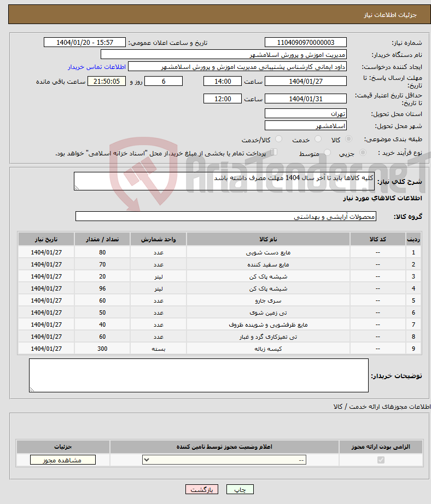Viewport: 431px width, 504px height.
Task: Click the response deadline date 1404/01/27 field
Action: point(306,82)
